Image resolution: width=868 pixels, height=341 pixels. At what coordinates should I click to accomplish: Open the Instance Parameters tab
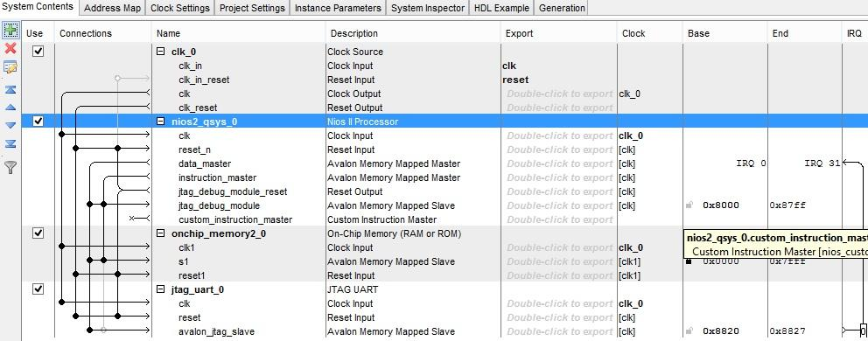(x=338, y=8)
